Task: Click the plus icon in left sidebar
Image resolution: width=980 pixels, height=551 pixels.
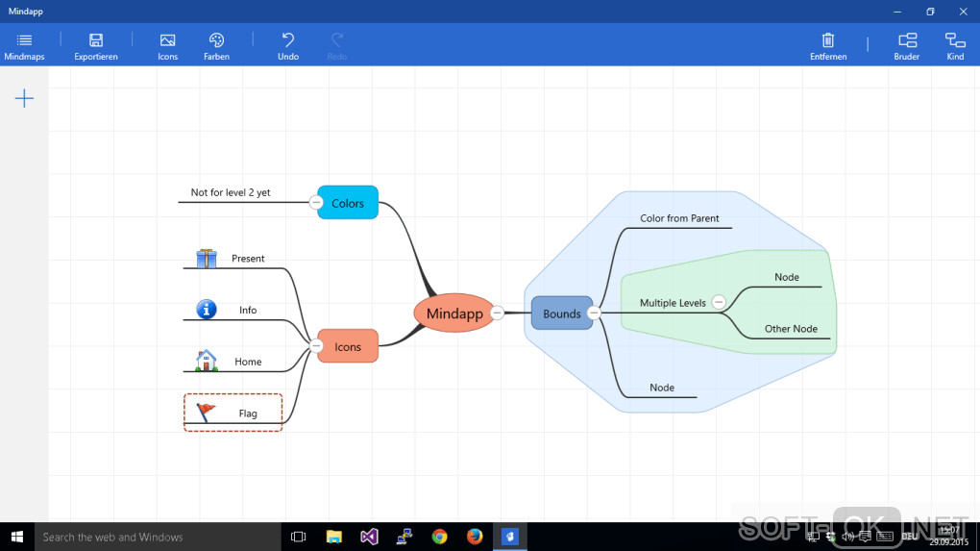Action: click(x=24, y=98)
